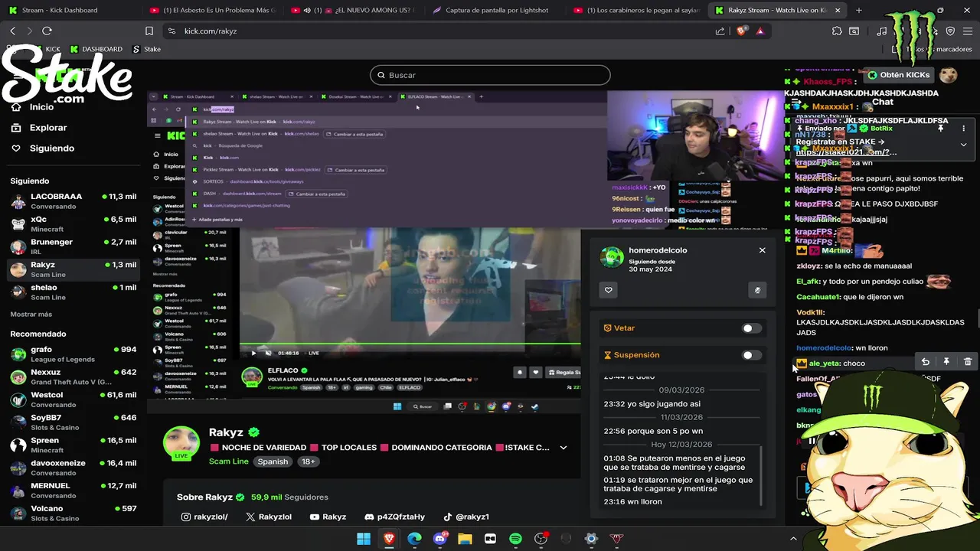Viewport: 980px width, 551px height.
Task: Switch to the Captura de pantalla por Lightshot tab
Action: pyautogui.click(x=495, y=10)
